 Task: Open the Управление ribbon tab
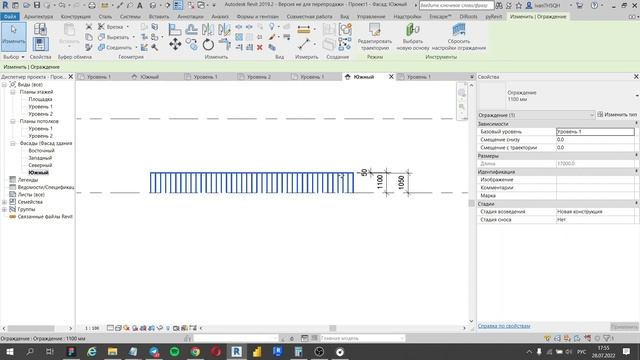[x=371, y=17]
